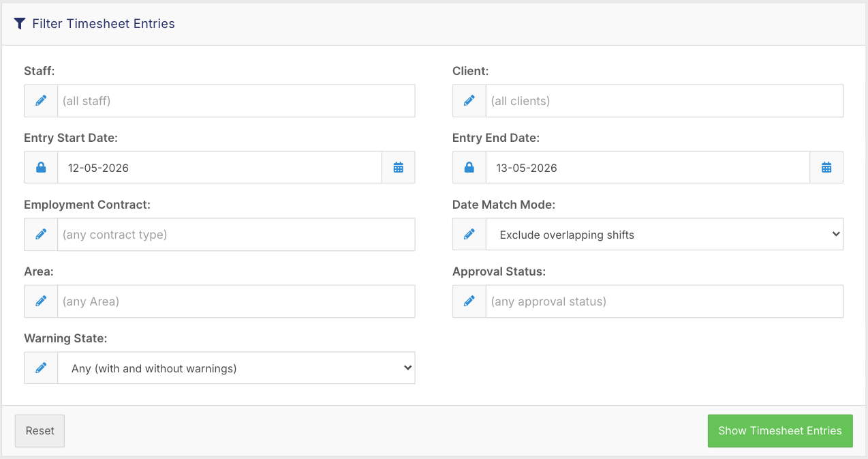Click the Staff: label
Viewport: 868px width, 459px height.
pyautogui.click(x=40, y=71)
